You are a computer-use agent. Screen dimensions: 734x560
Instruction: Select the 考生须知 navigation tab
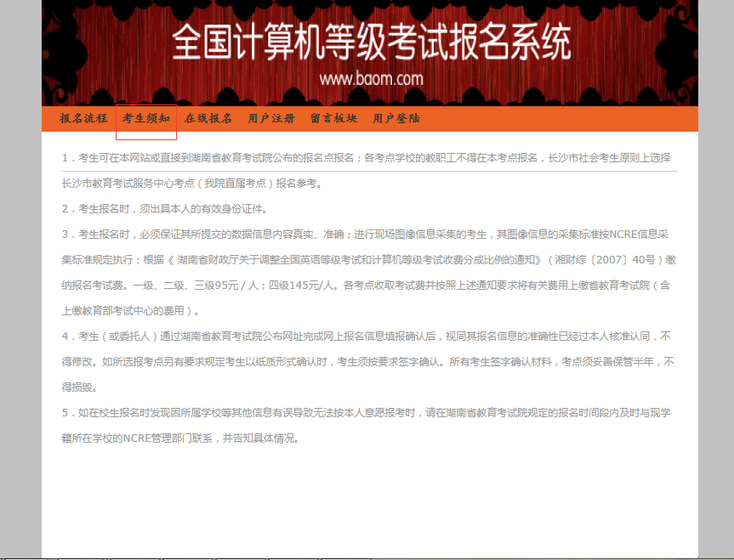point(146,118)
